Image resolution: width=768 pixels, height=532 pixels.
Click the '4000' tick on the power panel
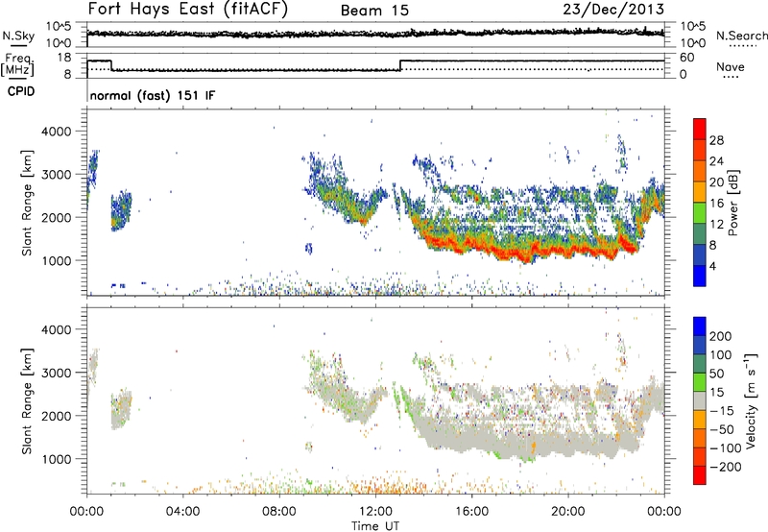[x=56, y=132]
